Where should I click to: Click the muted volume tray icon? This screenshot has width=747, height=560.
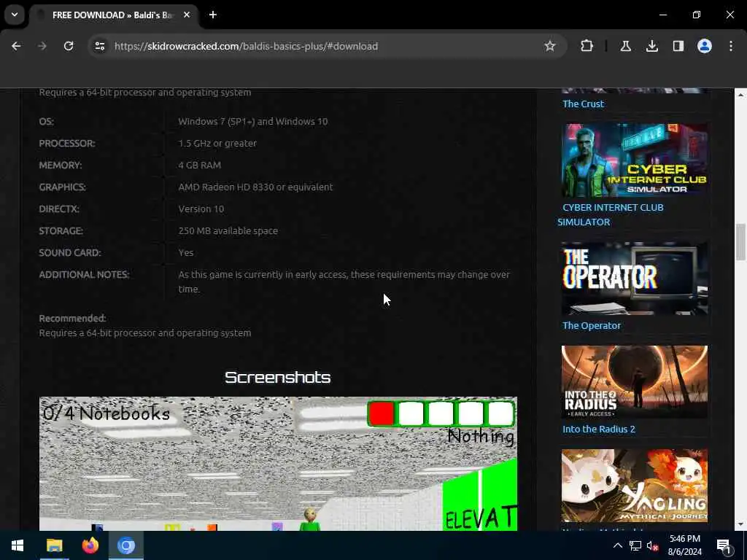(x=652, y=545)
